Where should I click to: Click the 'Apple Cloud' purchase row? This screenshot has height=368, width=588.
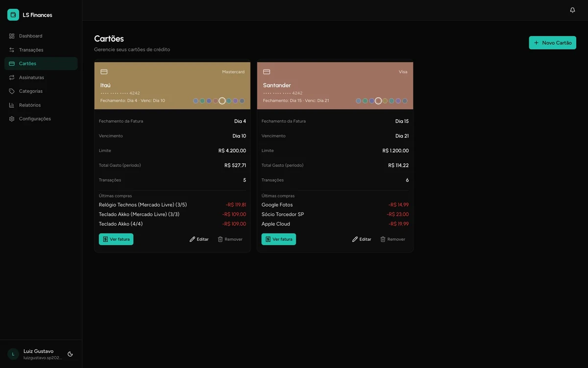335,224
